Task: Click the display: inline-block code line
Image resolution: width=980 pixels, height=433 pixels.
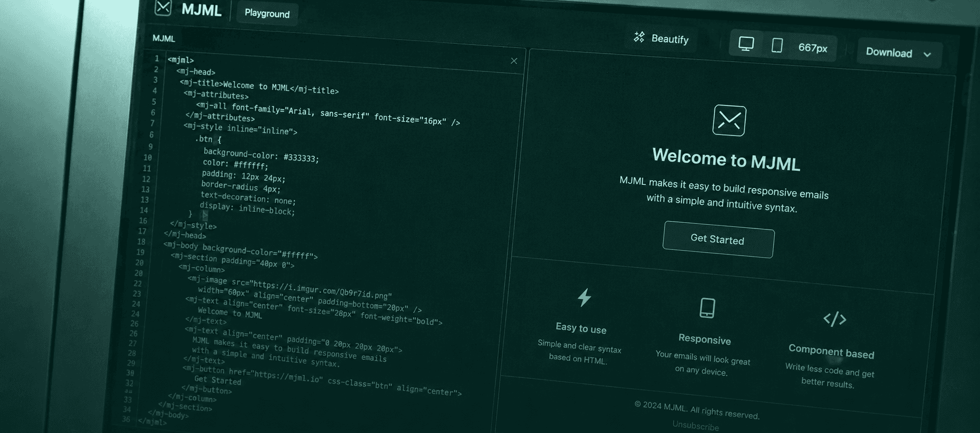Action: pyautogui.click(x=247, y=208)
